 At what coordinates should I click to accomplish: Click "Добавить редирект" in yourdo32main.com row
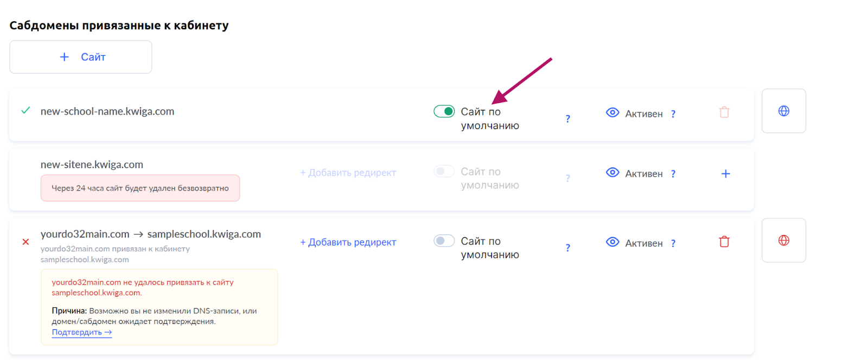pos(348,242)
